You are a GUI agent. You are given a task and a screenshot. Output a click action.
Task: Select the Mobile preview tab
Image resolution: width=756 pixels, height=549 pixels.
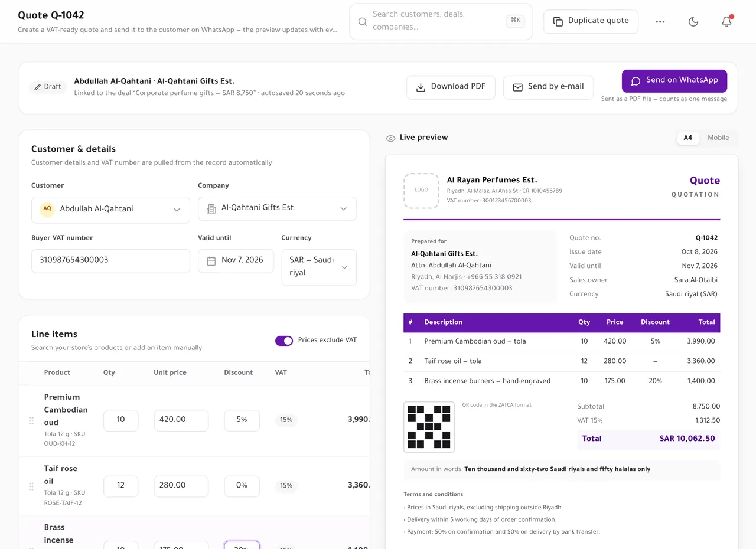point(718,138)
